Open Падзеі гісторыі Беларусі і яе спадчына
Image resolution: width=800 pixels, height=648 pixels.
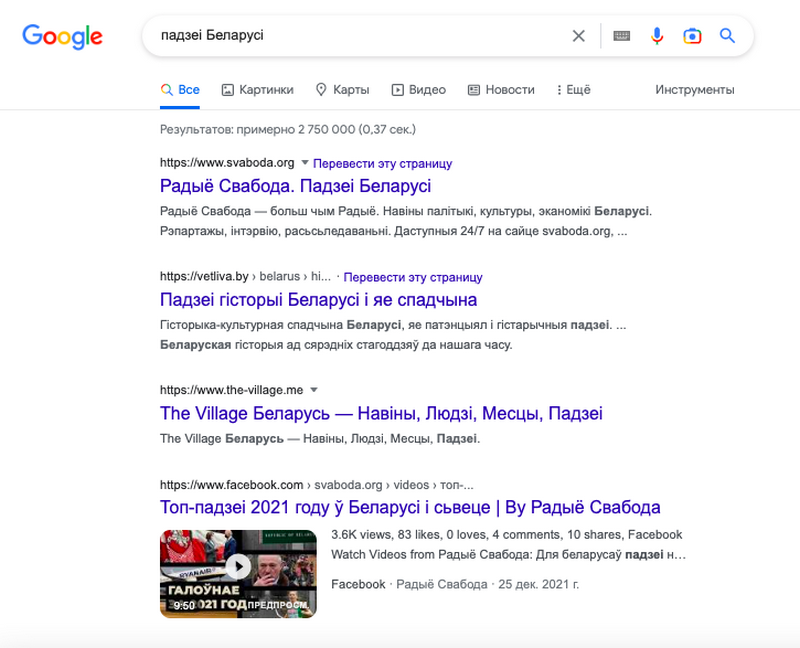pos(318,300)
